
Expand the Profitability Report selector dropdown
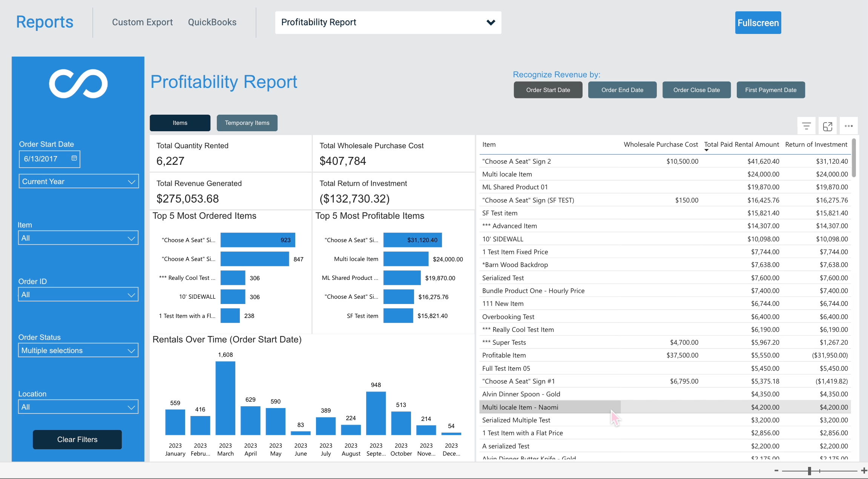pyautogui.click(x=388, y=23)
